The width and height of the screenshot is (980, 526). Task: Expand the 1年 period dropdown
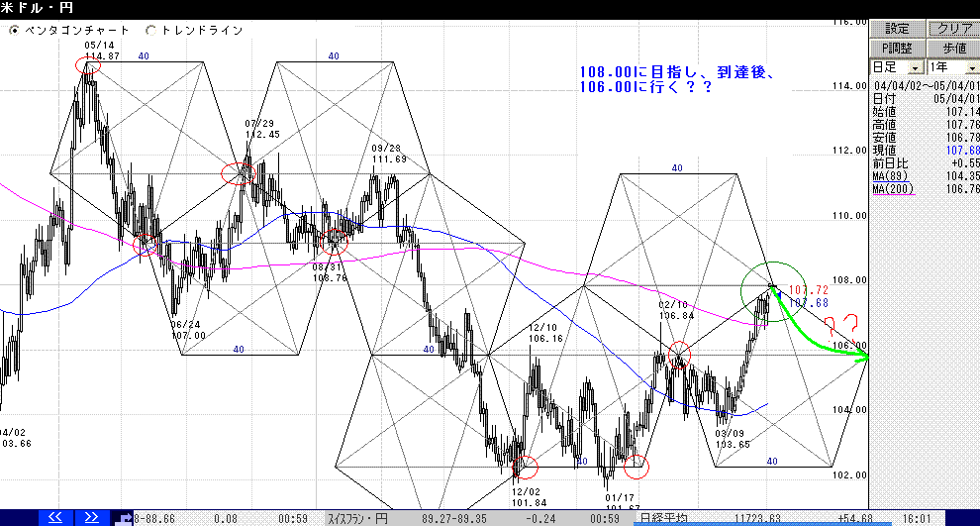pyautogui.click(x=972, y=67)
